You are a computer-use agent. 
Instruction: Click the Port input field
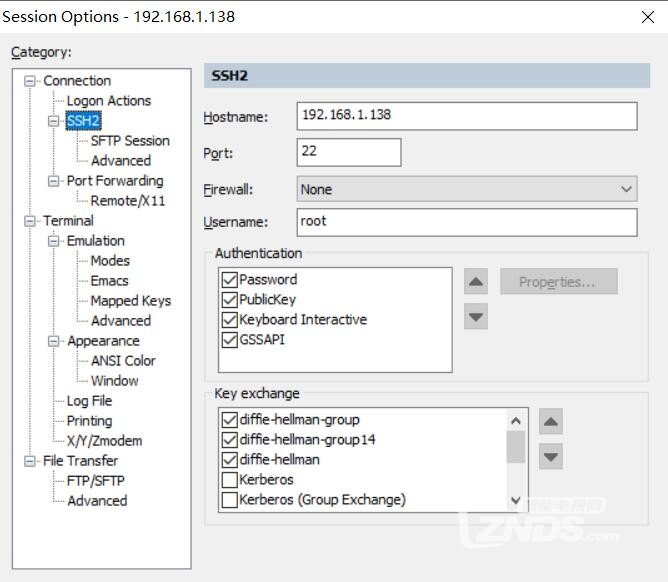(348, 152)
